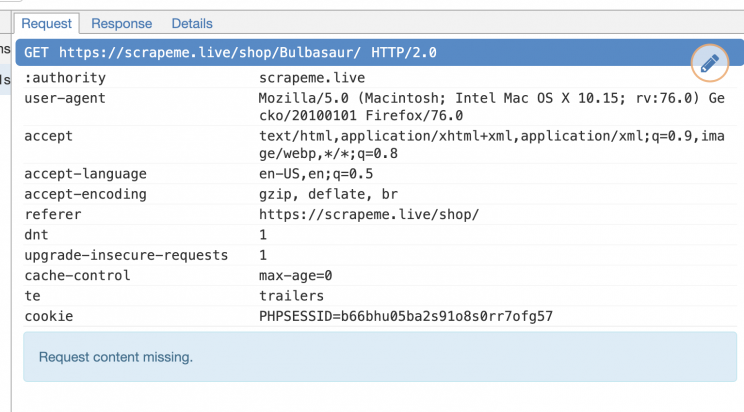Viewport: 744px width, 412px height.
Task: Click the PHPSESSID cookie value
Action: tap(406, 316)
